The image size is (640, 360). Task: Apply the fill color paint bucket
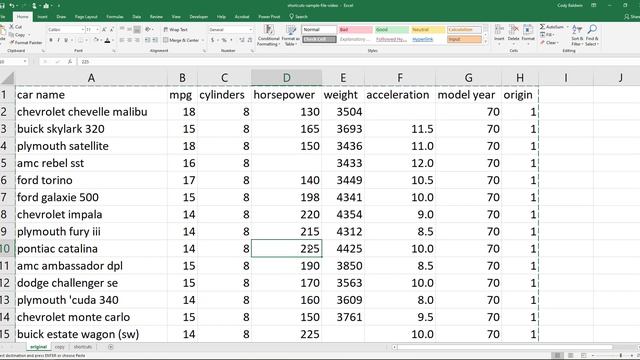[x=96, y=40]
